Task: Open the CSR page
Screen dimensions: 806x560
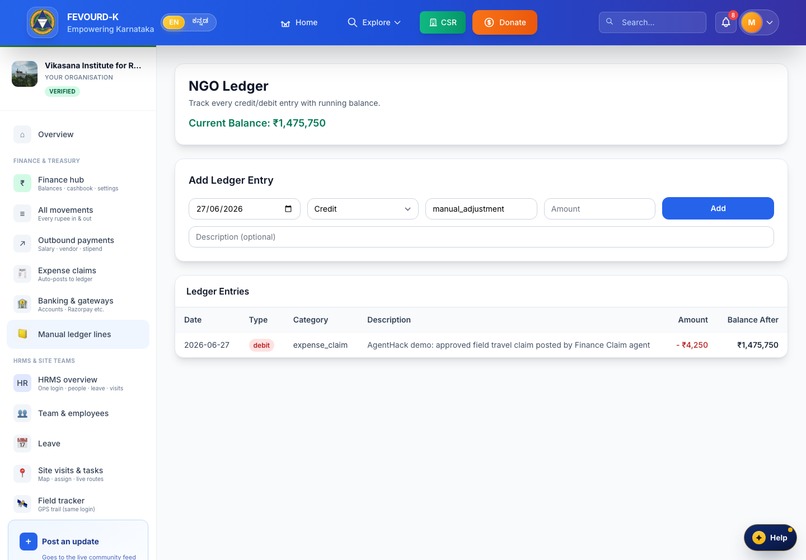Action: 443,23
